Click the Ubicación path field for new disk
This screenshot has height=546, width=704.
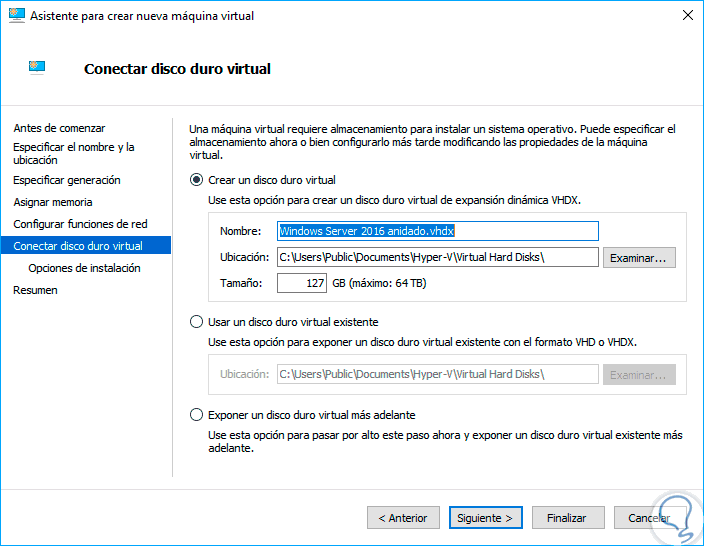point(437,258)
